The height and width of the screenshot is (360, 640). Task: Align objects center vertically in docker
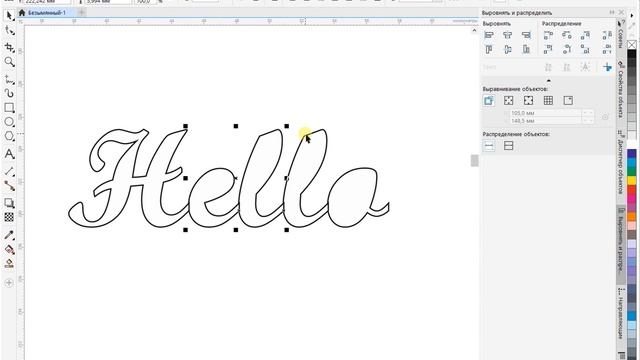[507, 49]
